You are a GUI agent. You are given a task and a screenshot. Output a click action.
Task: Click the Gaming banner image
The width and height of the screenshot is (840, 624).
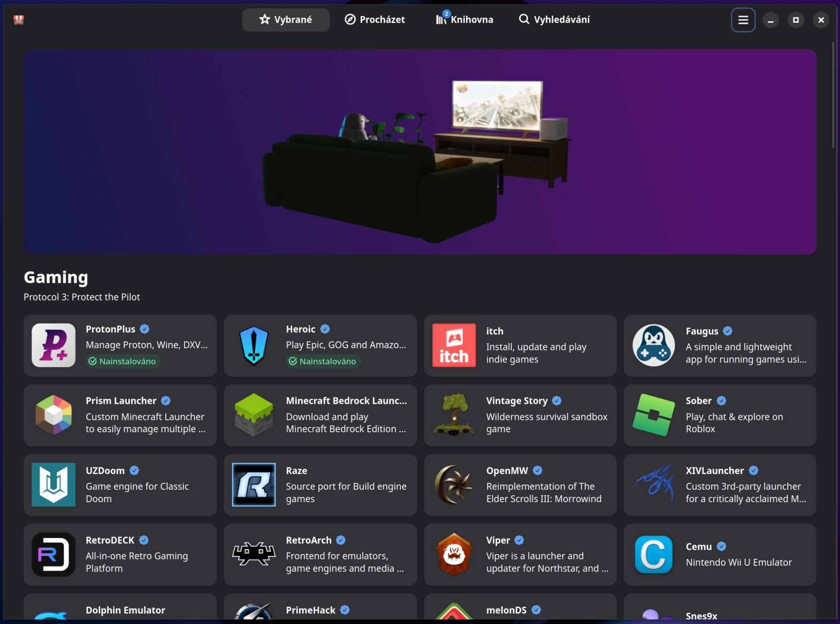tap(419, 152)
